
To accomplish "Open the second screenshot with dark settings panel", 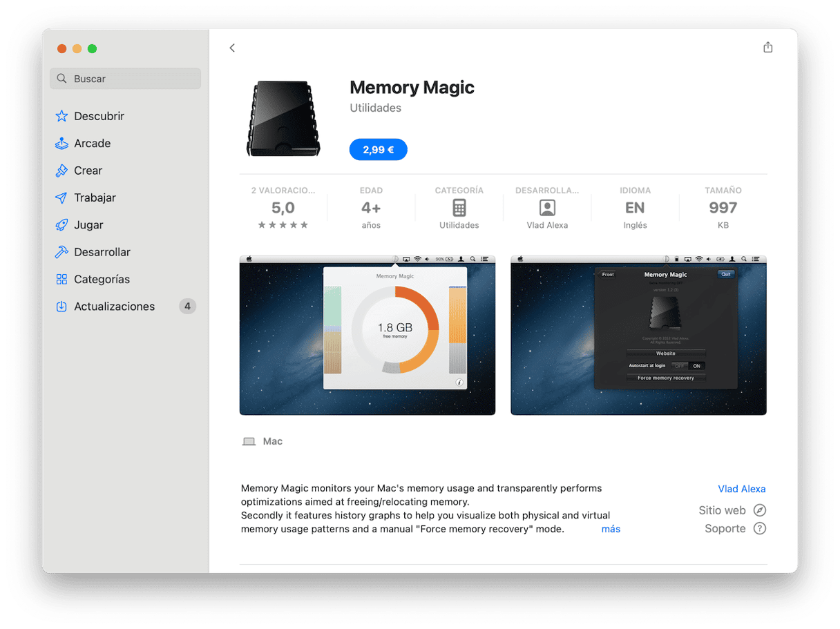I will coord(638,335).
